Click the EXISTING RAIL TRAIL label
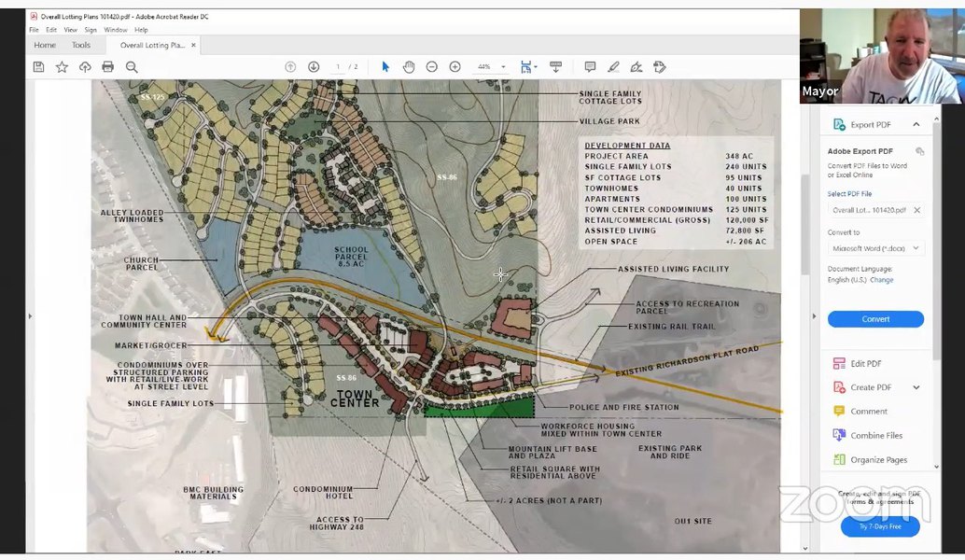 pos(671,327)
